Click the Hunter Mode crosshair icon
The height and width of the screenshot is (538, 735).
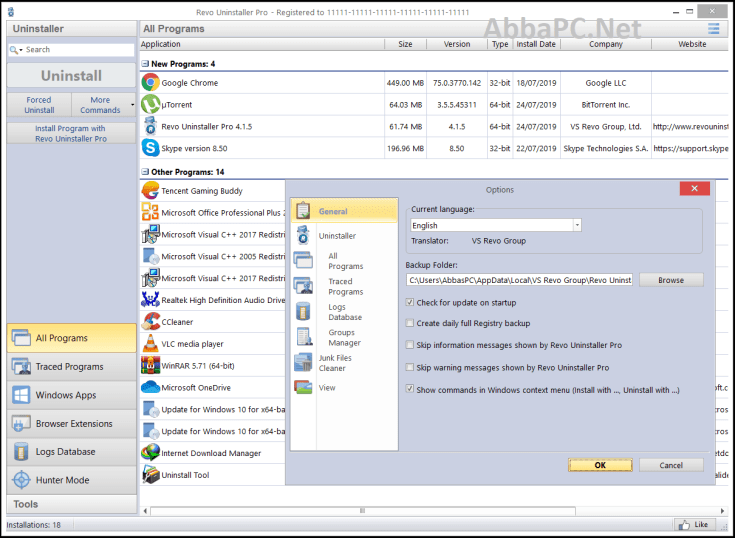click(21, 480)
